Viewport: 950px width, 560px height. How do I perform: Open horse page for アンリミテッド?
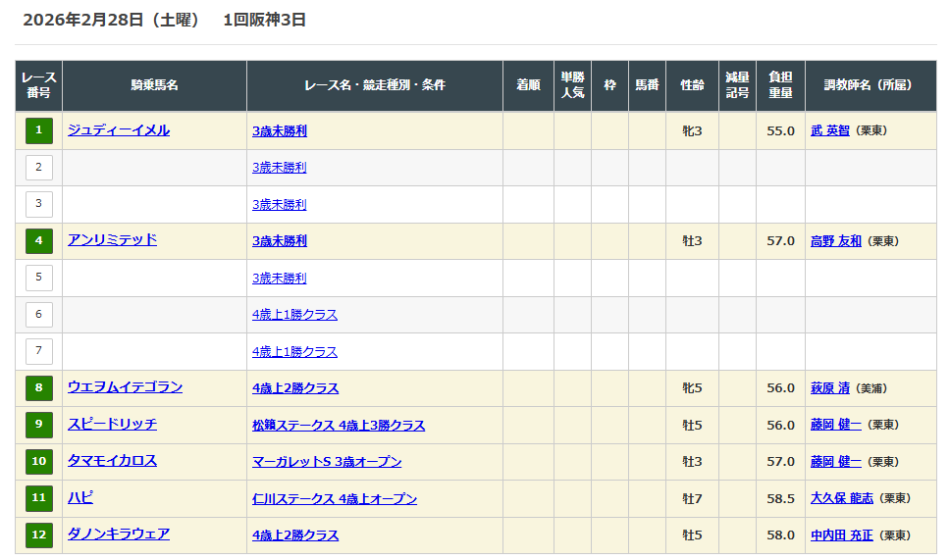(112, 239)
